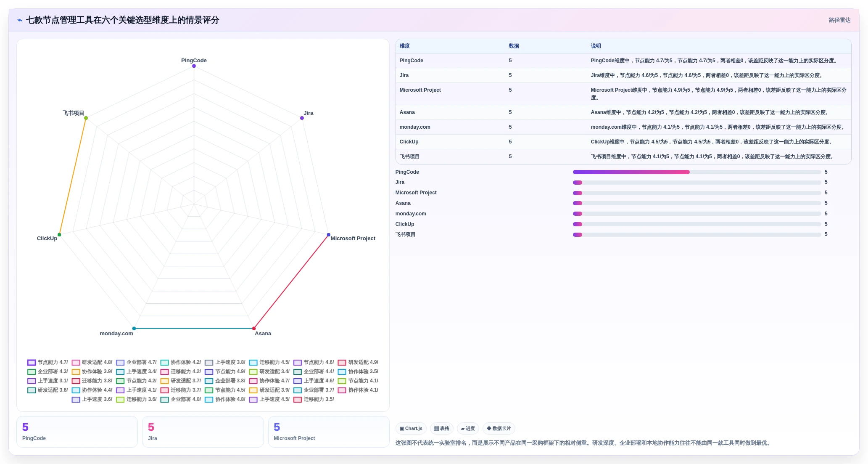Click the 飞书项目 progress bar
Viewport: 868px width, 464px height.
pyautogui.click(x=697, y=235)
